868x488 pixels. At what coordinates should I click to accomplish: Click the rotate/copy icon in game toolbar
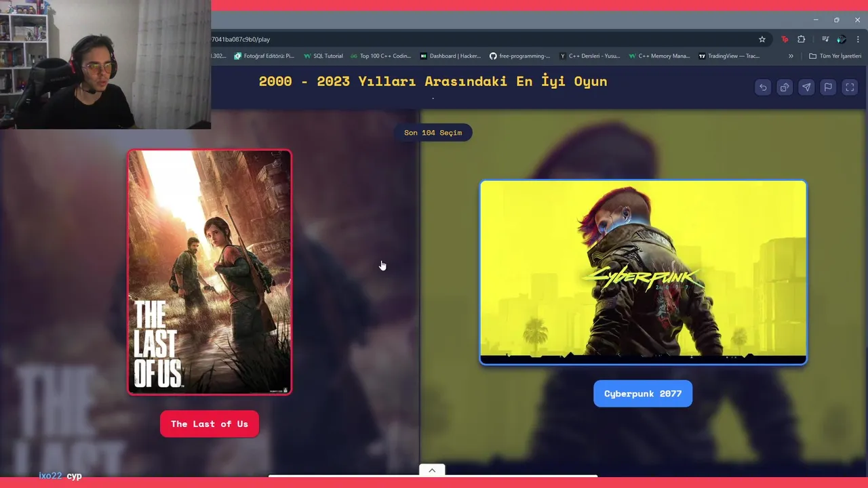pyautogui.click(x=785, y=87)
